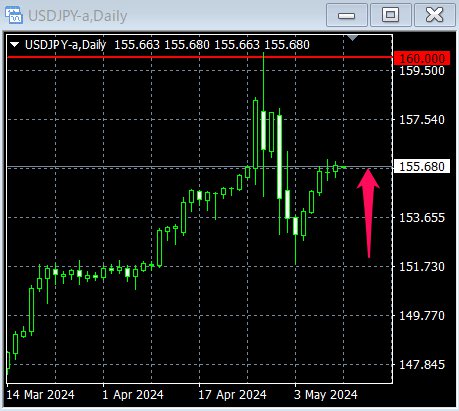The width and height of the screenshot is (459, 411).
Task: Click the 159.500 price scale value
Action: pos(422,71)
